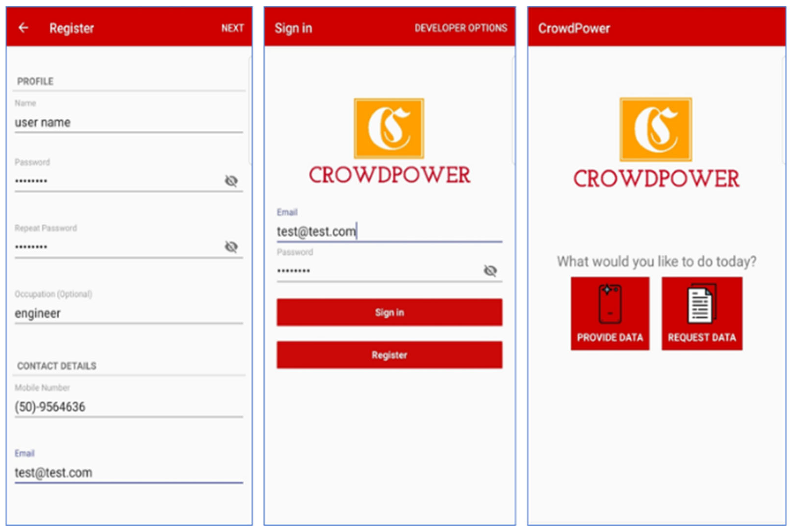Click CrowdPower logo on Sign in screen

[389, 128]
